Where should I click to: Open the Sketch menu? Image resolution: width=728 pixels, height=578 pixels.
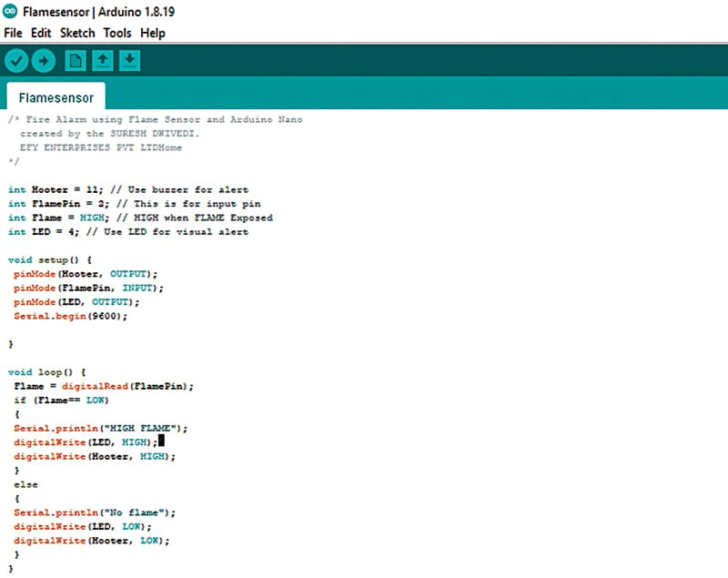pyautogui.click(x=77, y=33)
